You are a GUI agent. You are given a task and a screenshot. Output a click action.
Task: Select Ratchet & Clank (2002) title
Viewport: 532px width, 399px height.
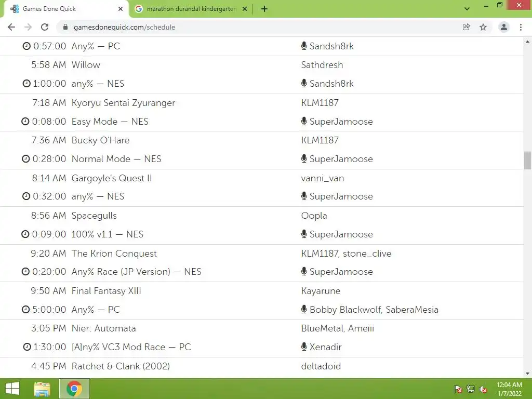point(121,366)
